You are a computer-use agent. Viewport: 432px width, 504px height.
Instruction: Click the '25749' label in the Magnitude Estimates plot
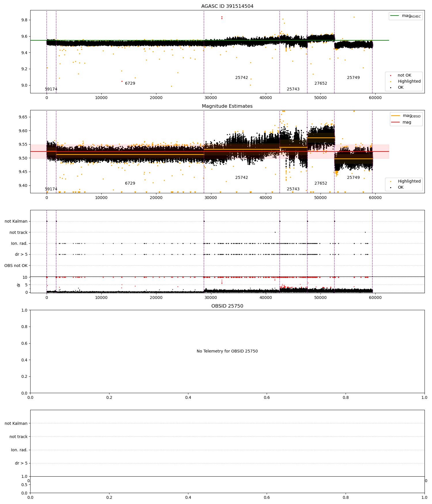pyautogui.click(x=353, y=178)
